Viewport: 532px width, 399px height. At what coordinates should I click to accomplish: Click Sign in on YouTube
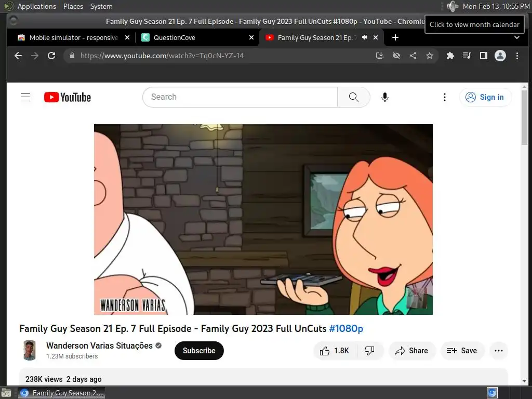coord(485,97)
